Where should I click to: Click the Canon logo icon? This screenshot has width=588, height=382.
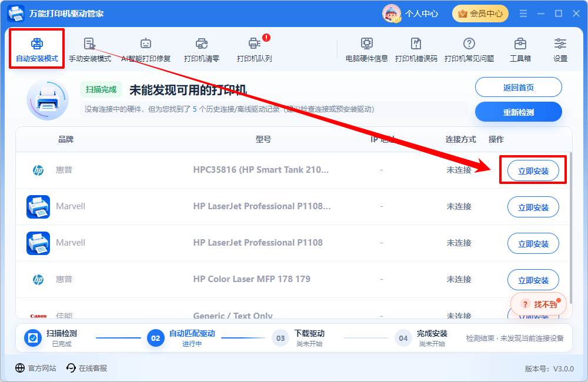pyautogui.click(x=38, y=316)
